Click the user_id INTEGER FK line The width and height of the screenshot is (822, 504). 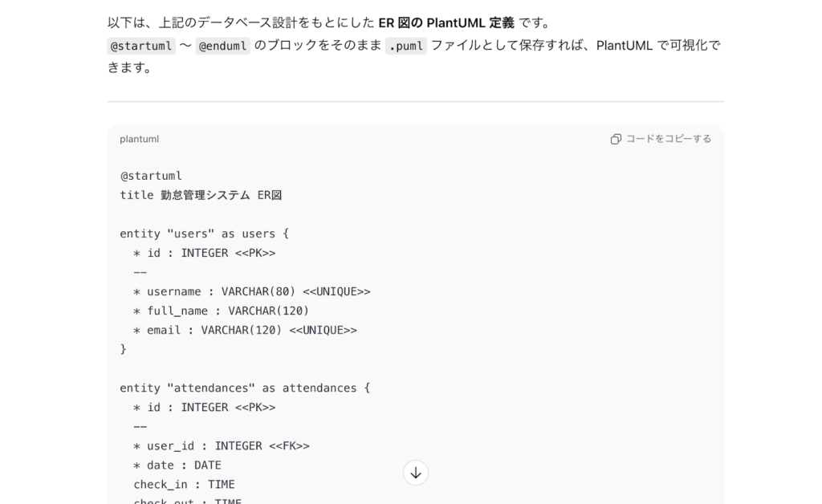(221, 445)
